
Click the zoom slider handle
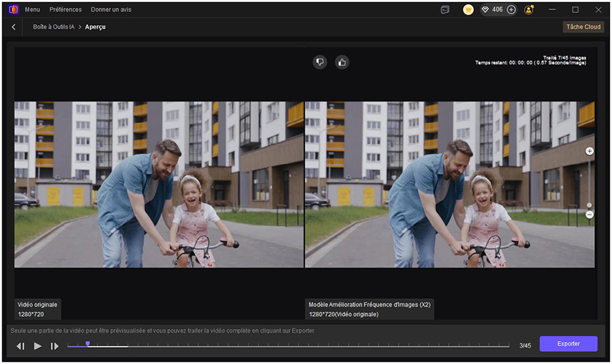[x=589, y=205]
